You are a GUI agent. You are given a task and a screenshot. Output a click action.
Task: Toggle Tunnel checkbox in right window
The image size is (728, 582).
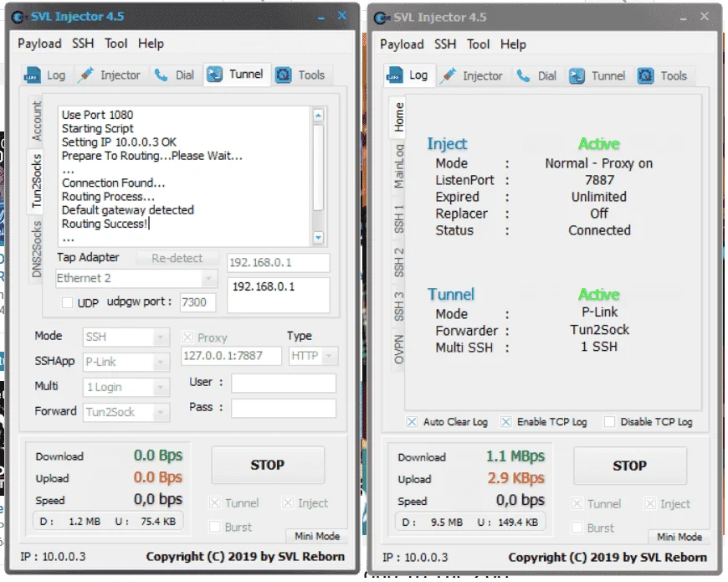tap(577, 503)
